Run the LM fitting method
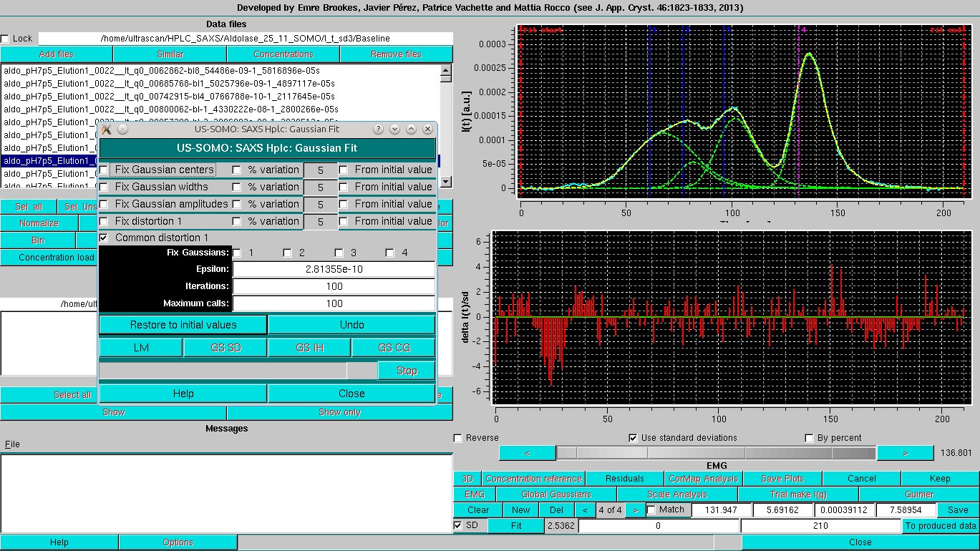Screen dimensions: 980x551 (x=140, y=347)
